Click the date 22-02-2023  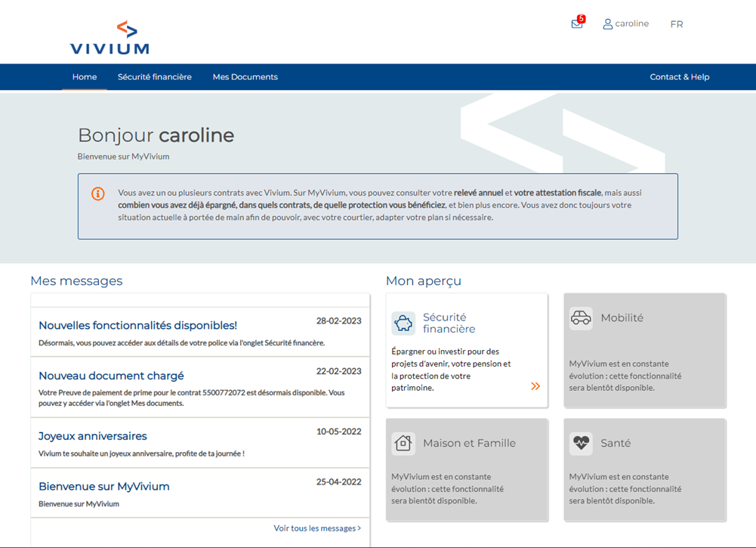(x=338, y=371)
